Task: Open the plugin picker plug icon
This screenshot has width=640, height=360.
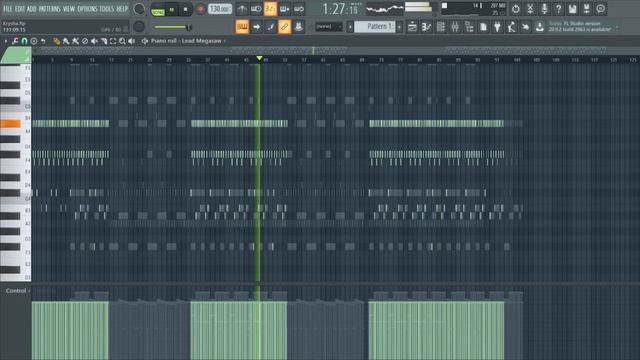Action: (497, 27)
